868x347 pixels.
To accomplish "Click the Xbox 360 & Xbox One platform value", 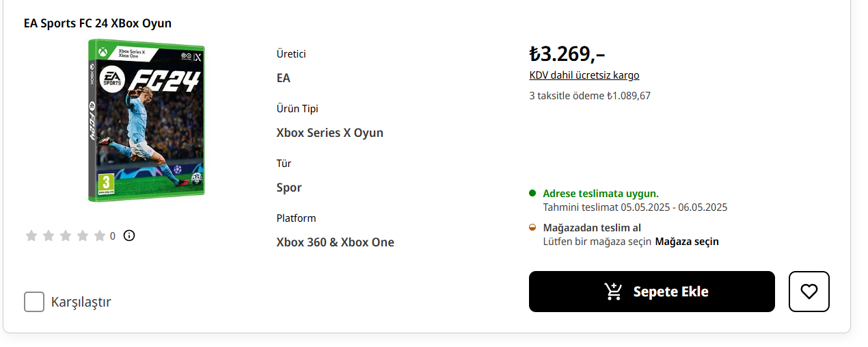I will click(335, 242).
